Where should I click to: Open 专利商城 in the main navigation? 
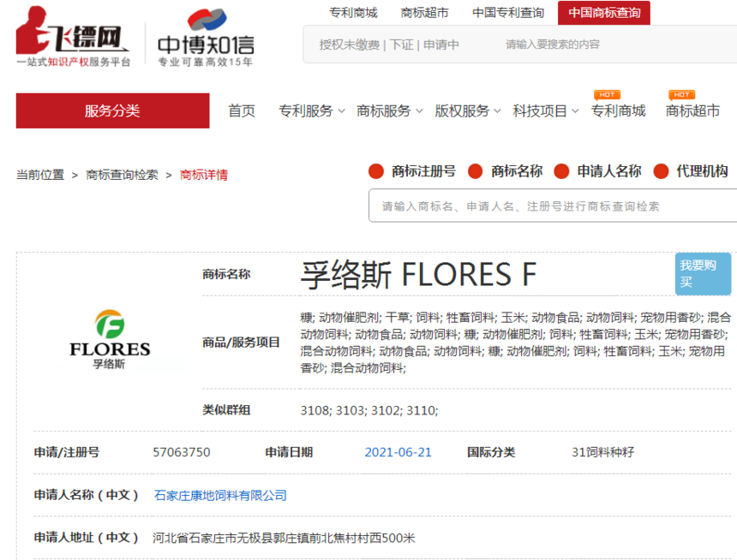(x=618, y=110)
